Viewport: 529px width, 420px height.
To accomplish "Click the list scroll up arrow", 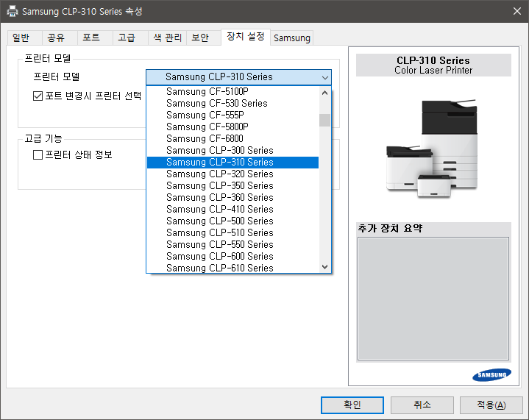I will pyautogui.click(x=324, y=93).
